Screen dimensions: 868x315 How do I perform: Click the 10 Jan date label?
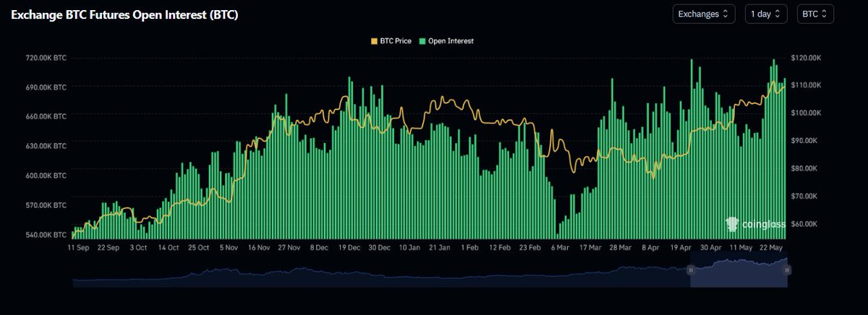(409, 247)
